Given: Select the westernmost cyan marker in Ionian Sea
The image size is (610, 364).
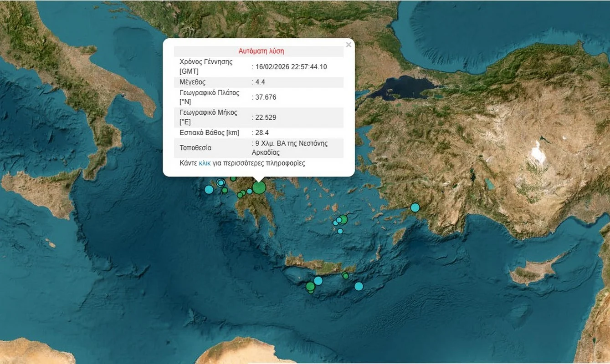Looking at the screenshot, I should click(x=209, y=189).
